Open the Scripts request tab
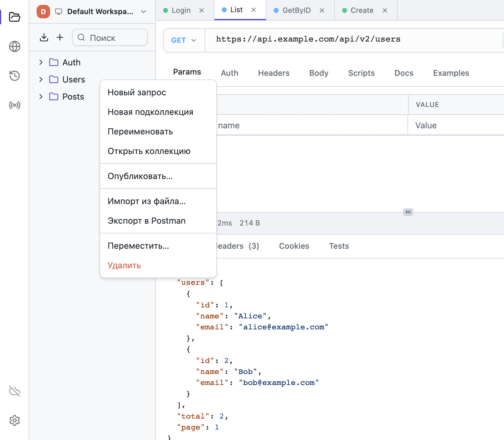504x440 pixels. pyautogui.click(x=361, y=73)
